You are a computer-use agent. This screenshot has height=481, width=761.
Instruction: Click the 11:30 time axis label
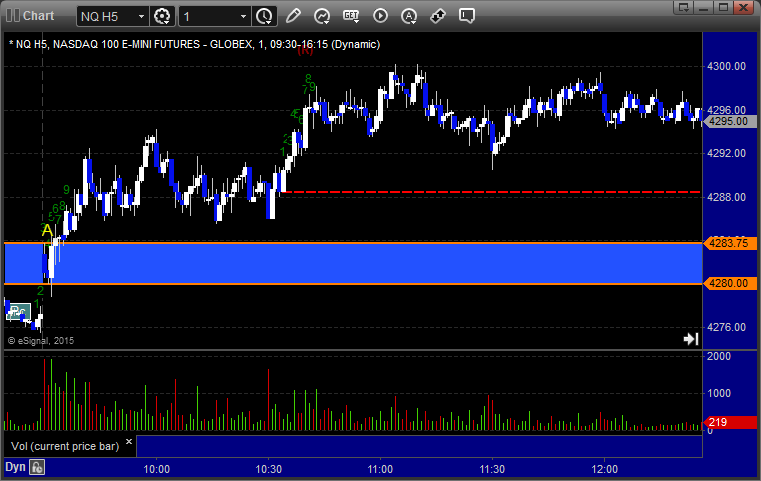pos(492,469)
